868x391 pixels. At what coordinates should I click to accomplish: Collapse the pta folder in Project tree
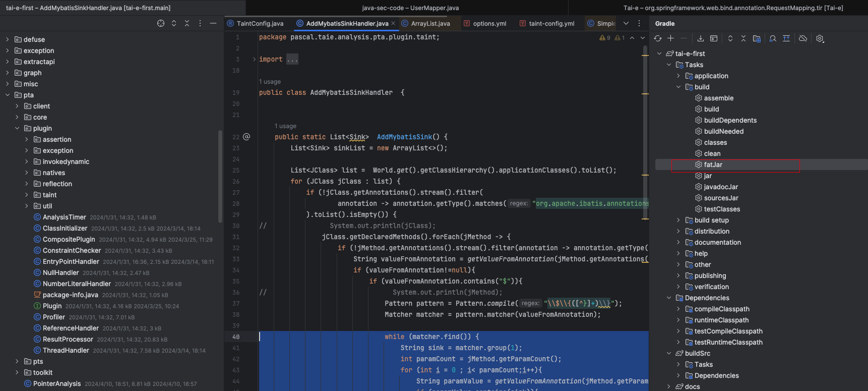click(x=8, y=95)
